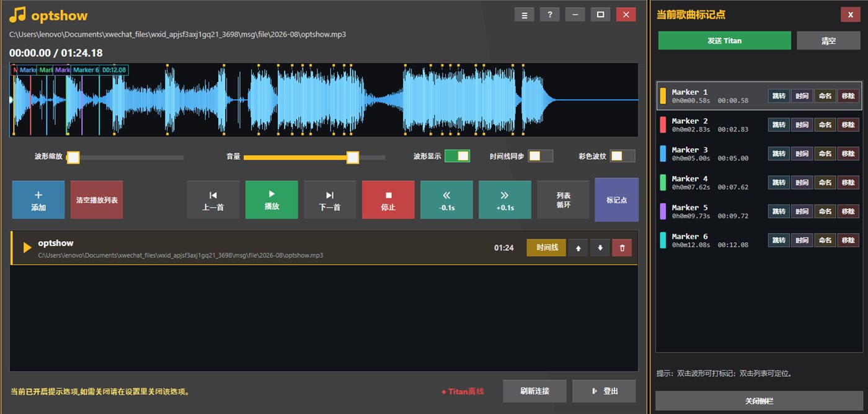The width and height of the screenshot is (868, 414).
Task: Move optshow track down in list
Action: [600, 248]
